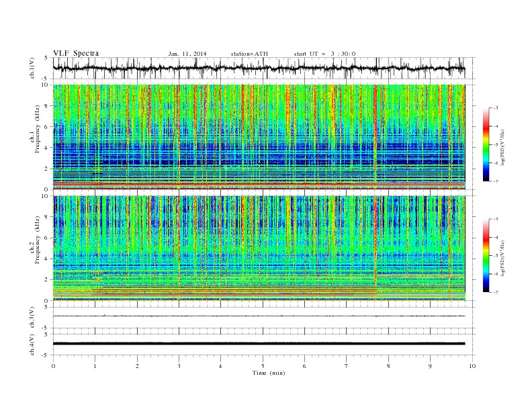Click the "0" tick on the Time axis
This screenshot has width=532, height=411.
click(x=53, y=366)
